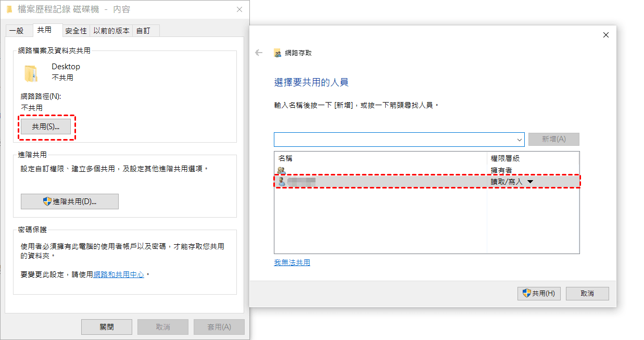Close the 內容 properties dialog

239,9
